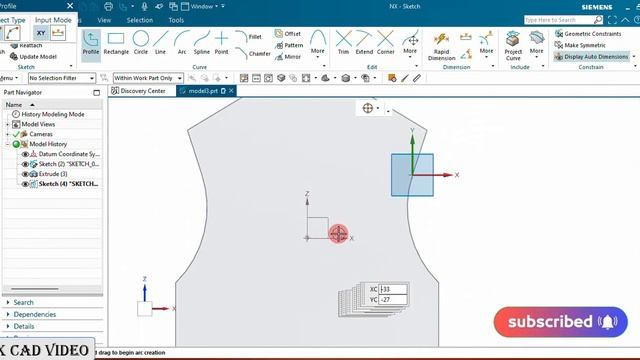Screen dimensions: 640x360
Task: Open the Within Work Part Only dropdown
Action: (x=148, y=78)
